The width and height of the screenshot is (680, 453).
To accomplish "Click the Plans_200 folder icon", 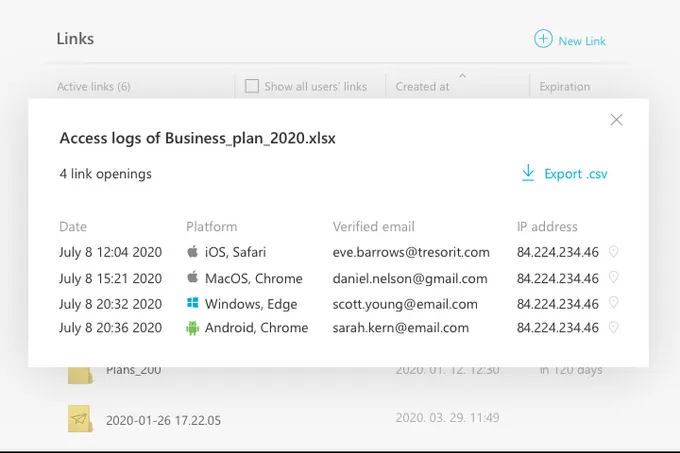I will coord(80,372).
